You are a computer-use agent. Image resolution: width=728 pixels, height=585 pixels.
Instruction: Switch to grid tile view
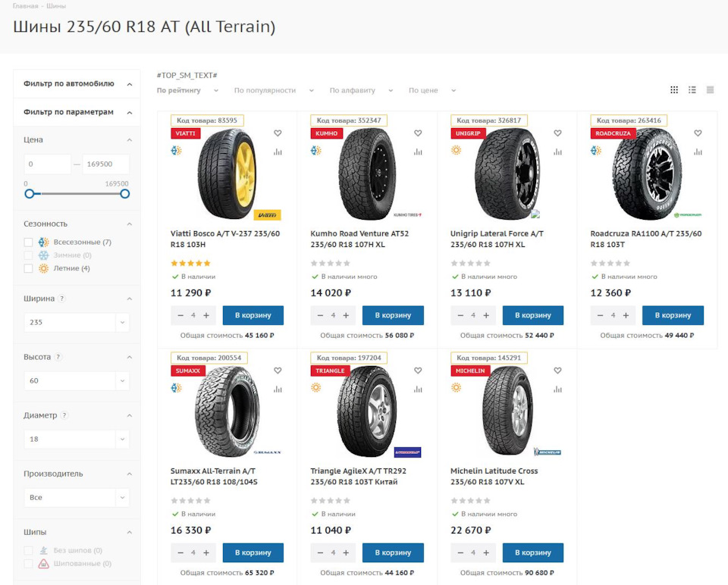674,90
